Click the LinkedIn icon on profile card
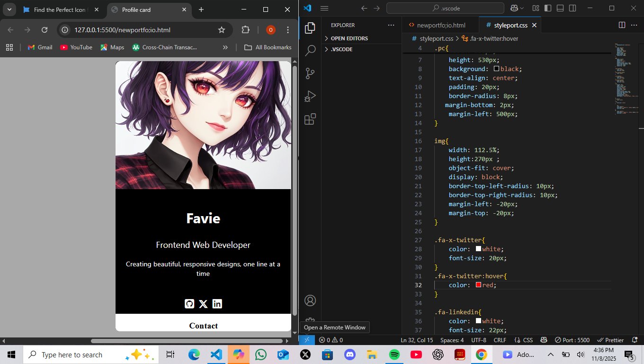 pos(217,304)
